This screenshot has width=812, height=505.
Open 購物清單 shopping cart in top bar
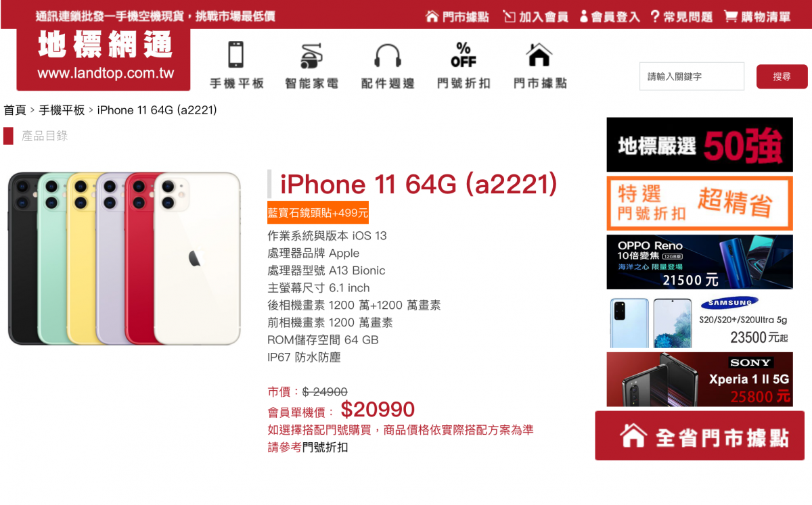[x=757, y=16]
